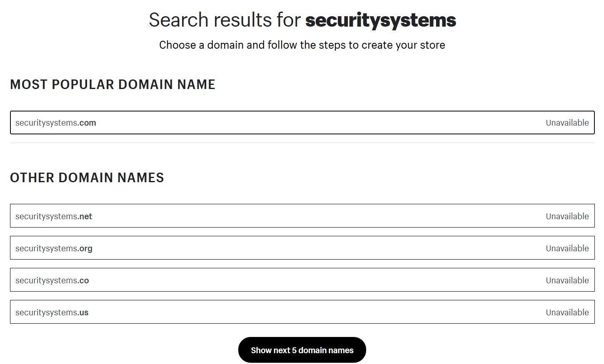Click Unavailable next to securitysystems.org
The width and height of the screenshot is (604, 364).
567,248
